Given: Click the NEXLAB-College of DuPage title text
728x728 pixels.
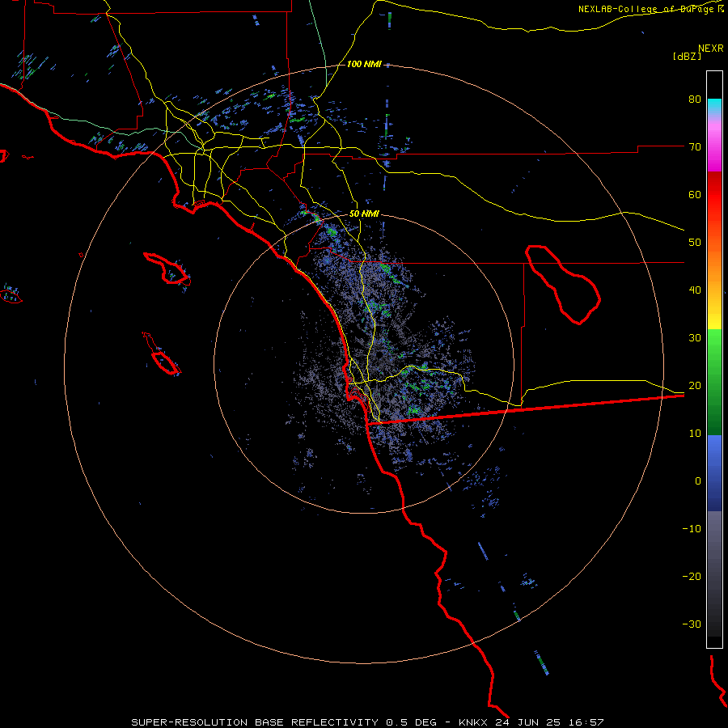Looking at the screenshot, I should 647,9.
